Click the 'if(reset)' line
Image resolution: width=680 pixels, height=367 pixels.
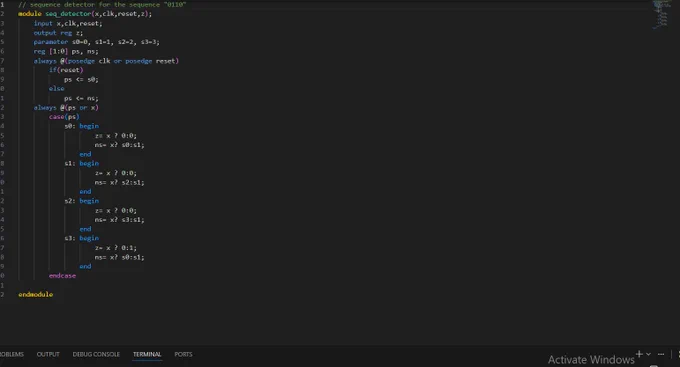pos(66,70)
